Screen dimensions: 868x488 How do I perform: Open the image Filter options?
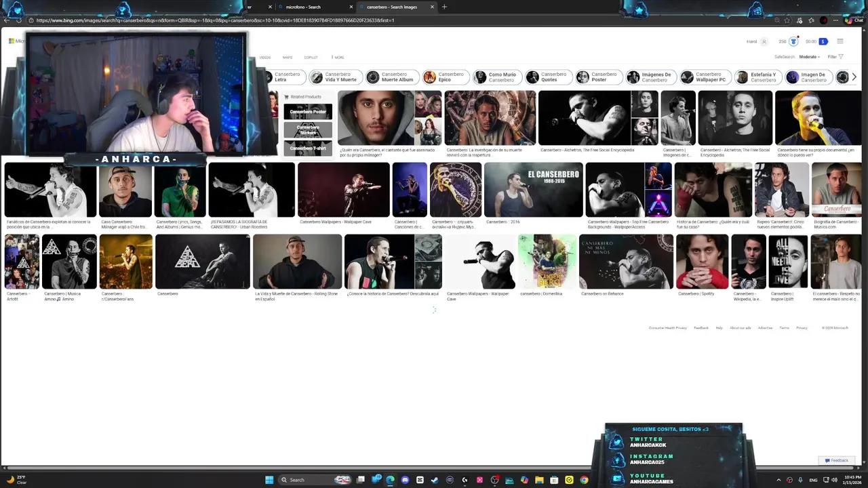(x=835, y=57)
